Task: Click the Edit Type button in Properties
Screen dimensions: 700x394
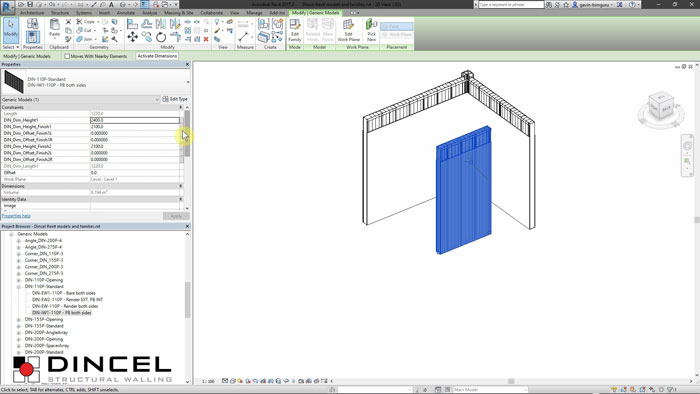Action: pyautogui.click(x=175, y=99)
